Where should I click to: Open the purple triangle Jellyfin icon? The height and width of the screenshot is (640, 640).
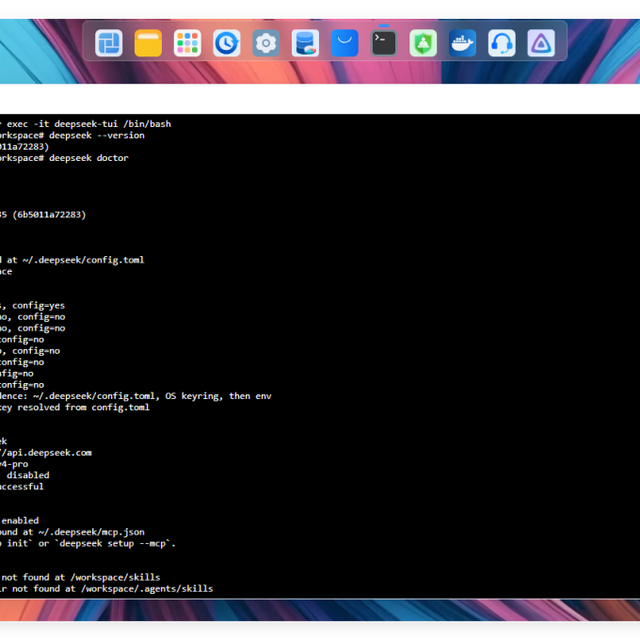tap(541, 43)
